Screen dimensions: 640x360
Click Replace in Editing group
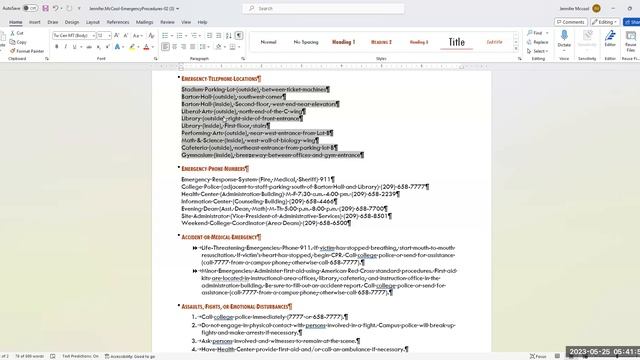538,42
